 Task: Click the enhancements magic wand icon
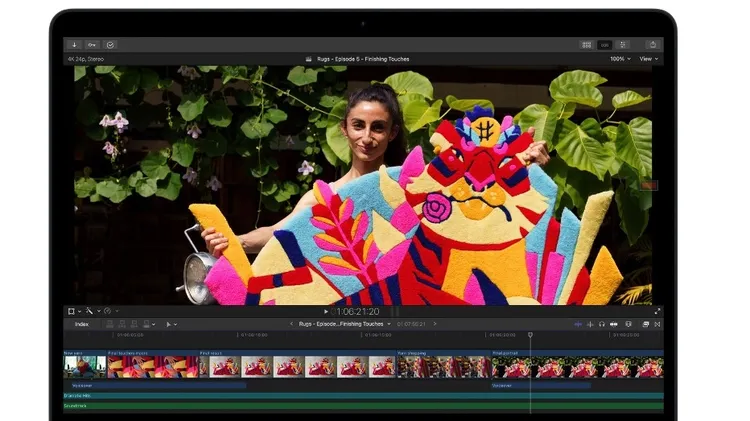pyautogui.click(x=89, y=311)
